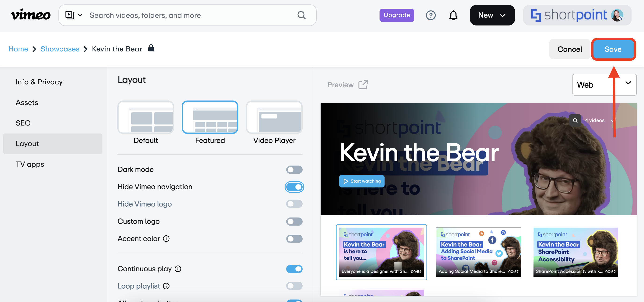Open the Web preview dropdown
644x302 pixels.
[x=604, y=85]
